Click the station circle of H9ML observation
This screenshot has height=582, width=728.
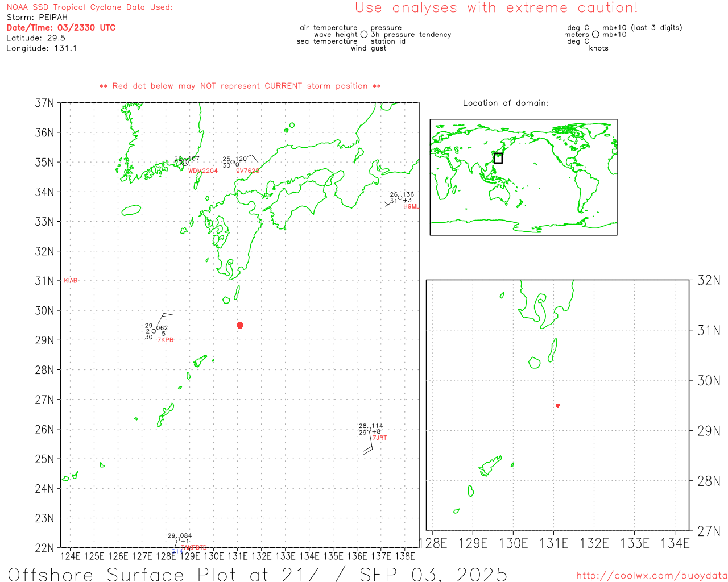[400, 198]
